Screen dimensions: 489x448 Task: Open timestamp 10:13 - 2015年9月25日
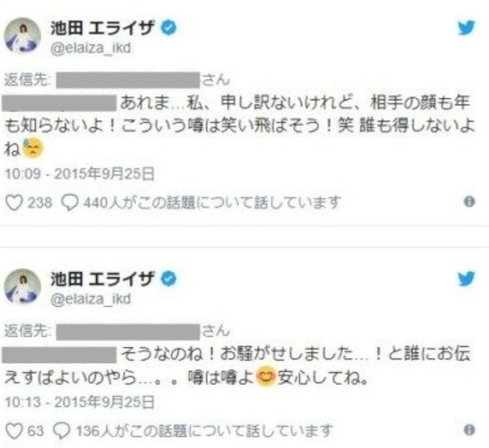[79, 402]
